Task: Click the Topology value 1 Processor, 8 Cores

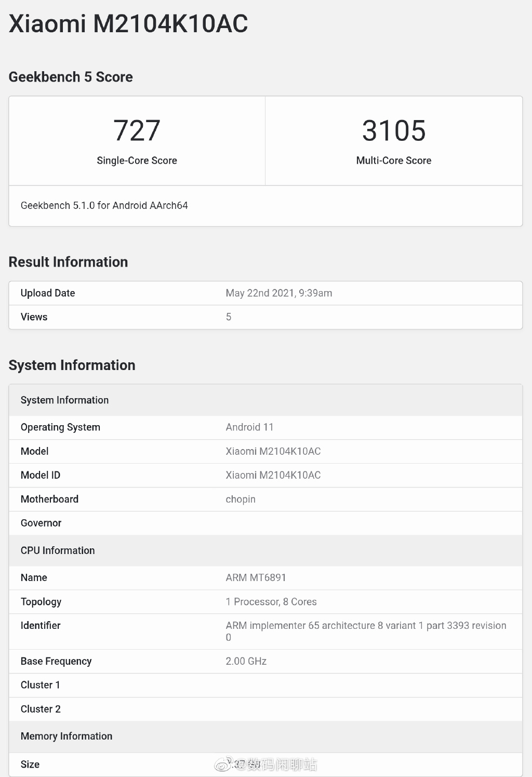Action: (x=271, y=602)
